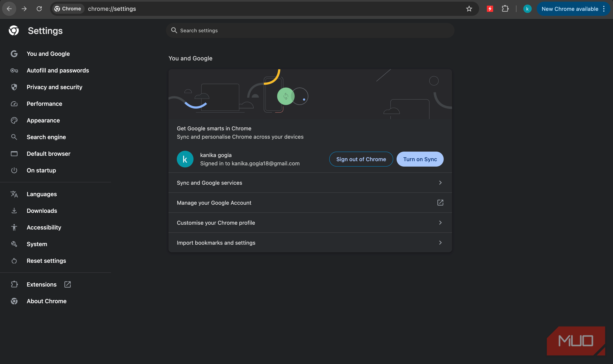The width and height of the screenshot is (613, 364).
Task: Click Turn on Sync button
Action: pyautogui.click(x=420, y=159)
